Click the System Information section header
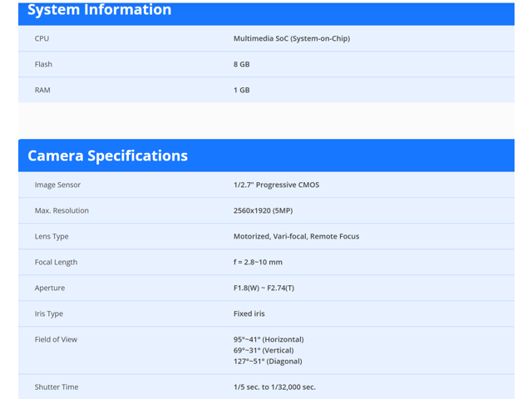 100,11
